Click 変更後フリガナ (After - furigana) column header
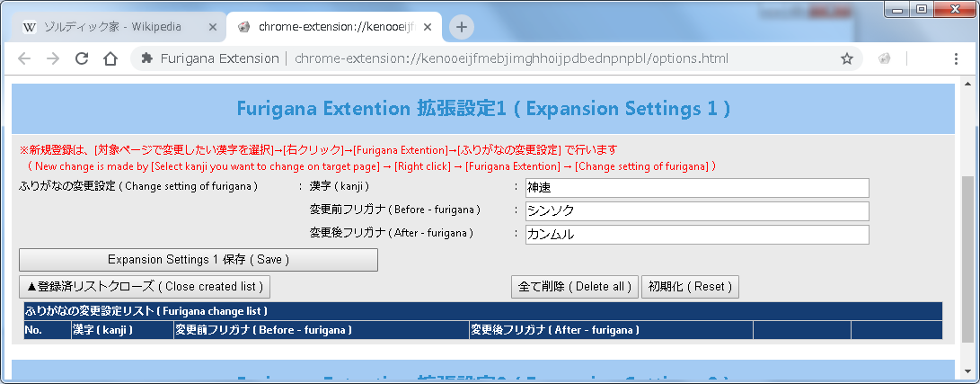980x384 pixels. [611, 330]
